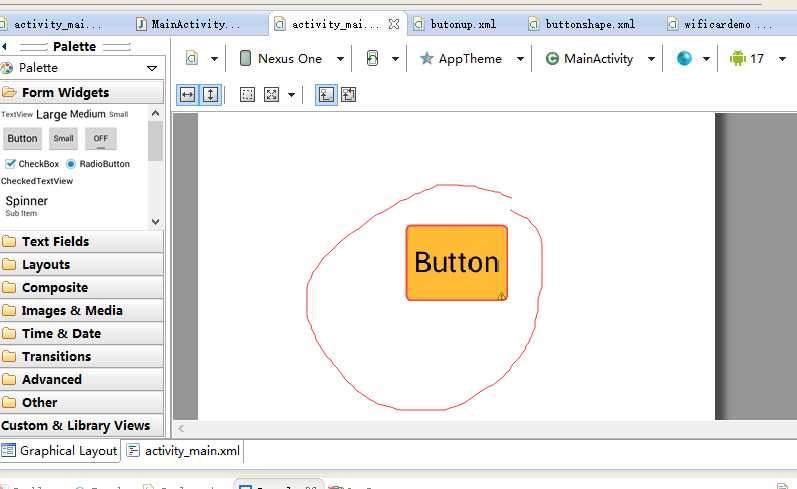Image resolution: width=797 pixels, height=489 pixels.
Task: Select the orange Button on canvas
Action: point(456,263)
